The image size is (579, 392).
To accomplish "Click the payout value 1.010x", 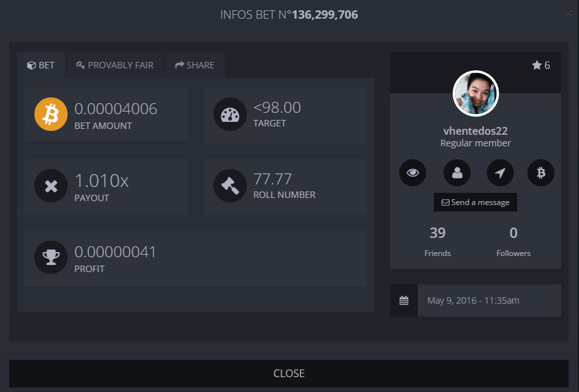I will tap(101, 181).
